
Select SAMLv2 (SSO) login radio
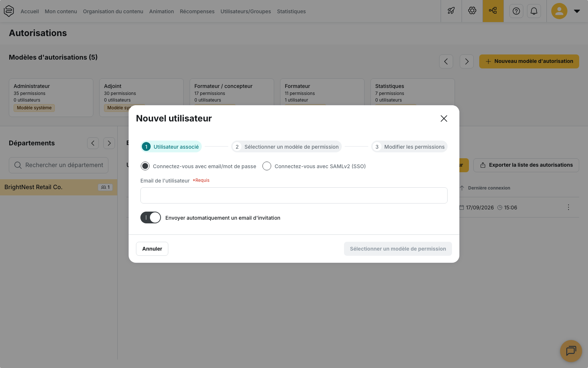pos(267,166)
